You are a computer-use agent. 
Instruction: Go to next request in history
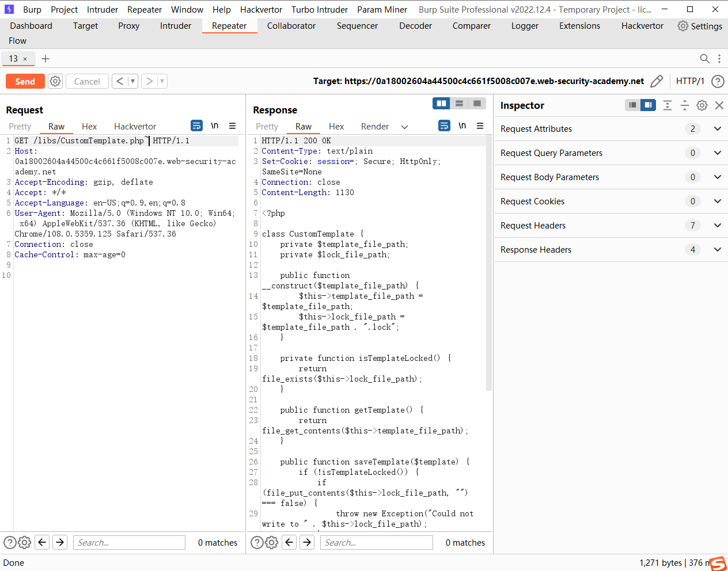click(x=150, y=81)
